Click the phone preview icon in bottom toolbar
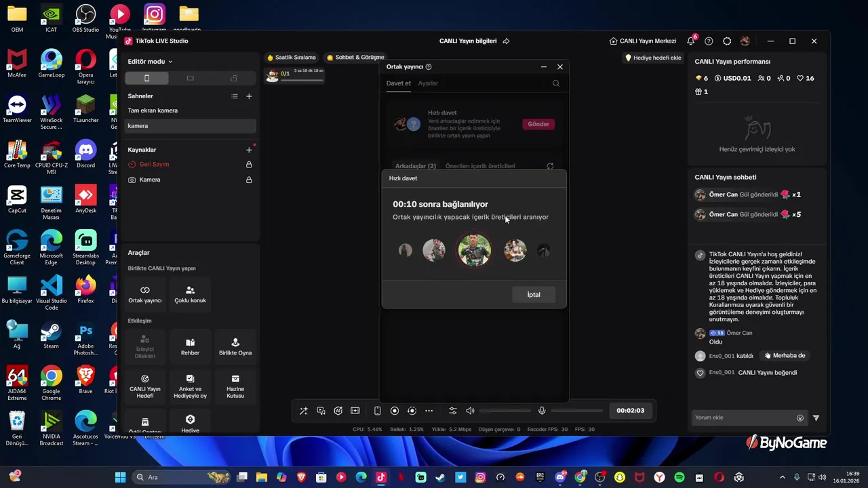 coord(378,411)
